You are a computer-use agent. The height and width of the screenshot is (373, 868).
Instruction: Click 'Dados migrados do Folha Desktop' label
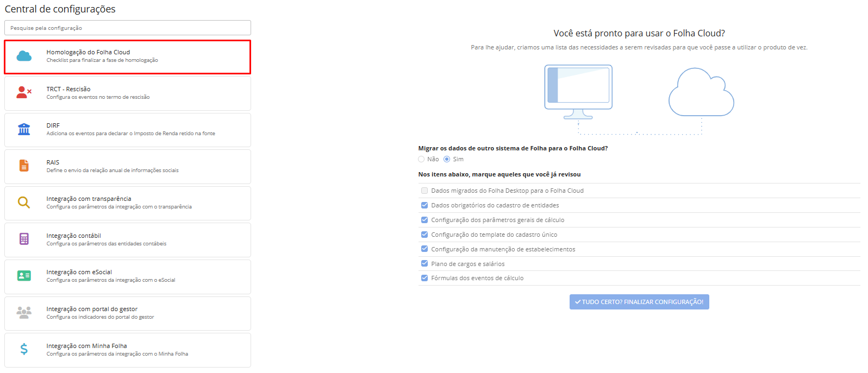[507, 191]
